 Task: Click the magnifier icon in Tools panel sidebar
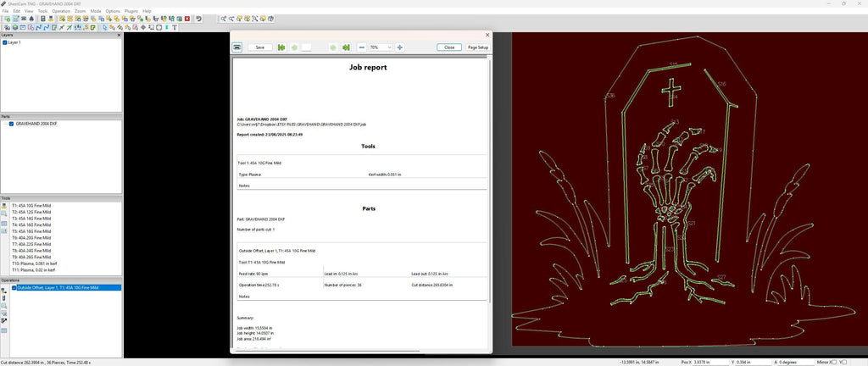pos(4,213)
